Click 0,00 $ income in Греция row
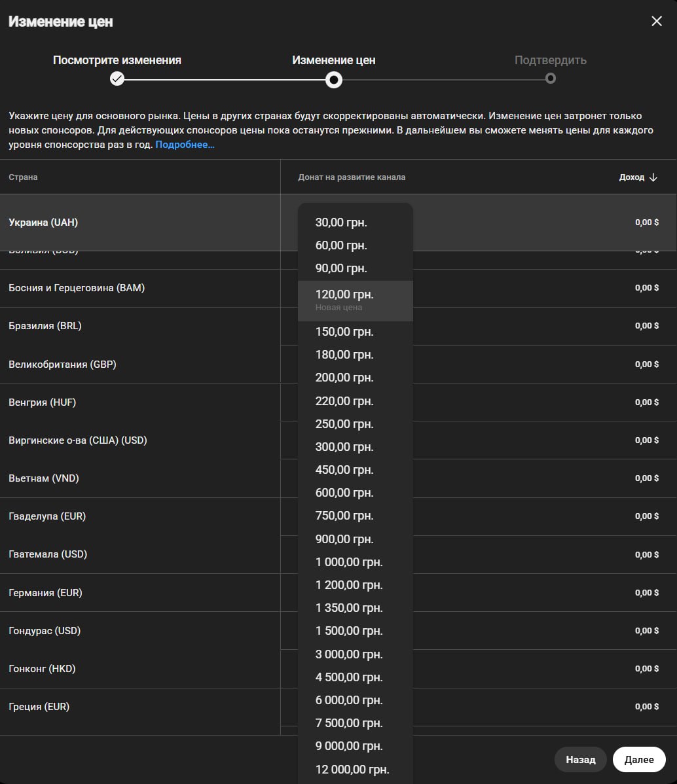This screenshot has width=677, height=784. 647,707
